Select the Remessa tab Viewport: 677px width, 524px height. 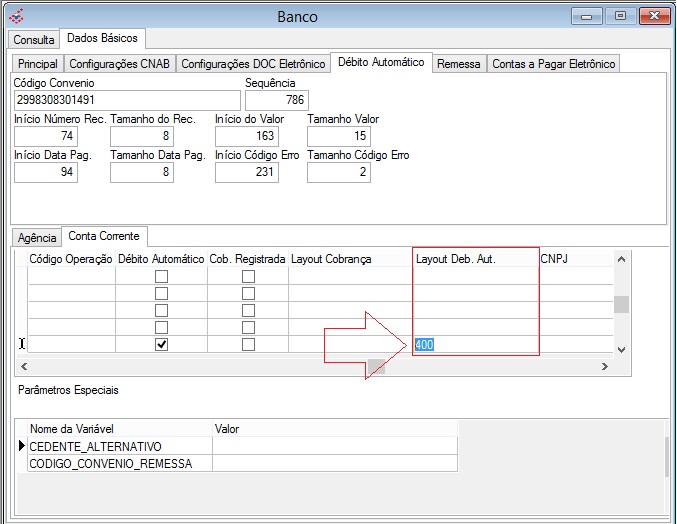tap(459, 64)
